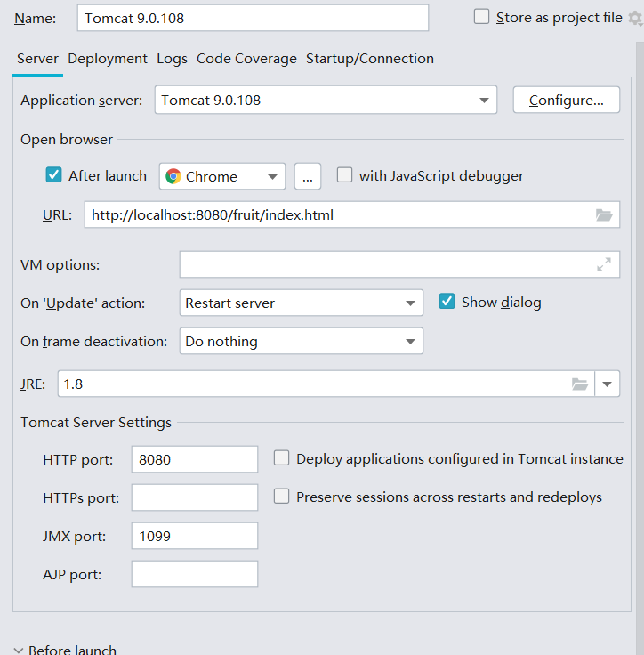Uncheck the Show dialog checkbox
644x655 pixels.
click(447, 302)
